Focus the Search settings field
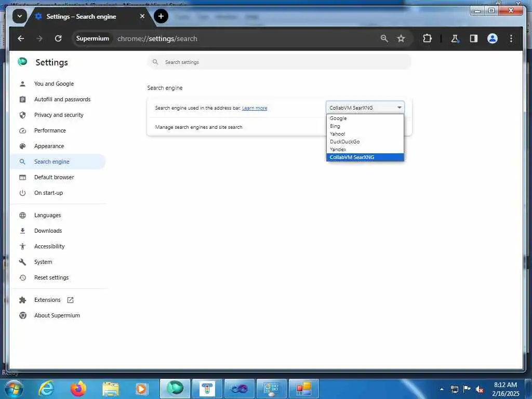 click(x=279, y=62)
